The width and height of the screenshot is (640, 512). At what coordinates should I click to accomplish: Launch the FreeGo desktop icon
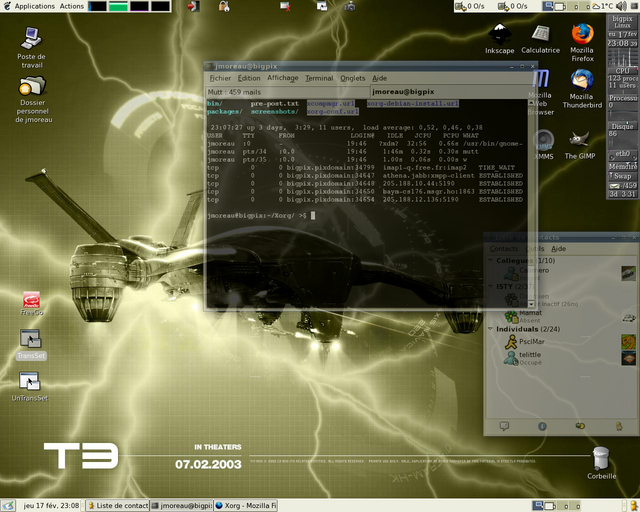(31, 304)
